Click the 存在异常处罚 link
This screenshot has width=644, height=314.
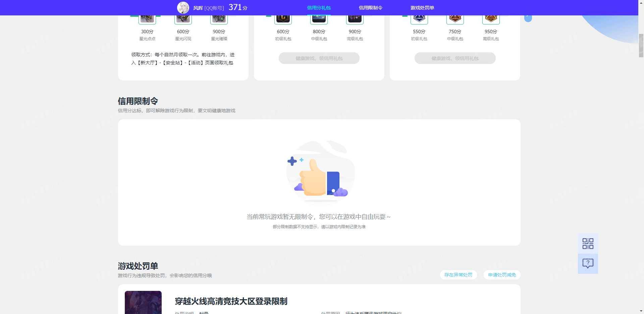[x=459, y=275]
